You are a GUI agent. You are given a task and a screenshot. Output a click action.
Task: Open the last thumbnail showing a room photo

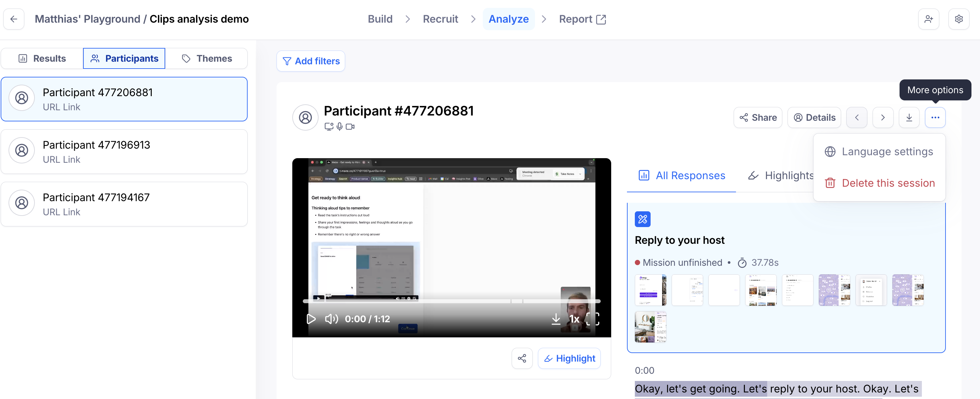point(651,327)
